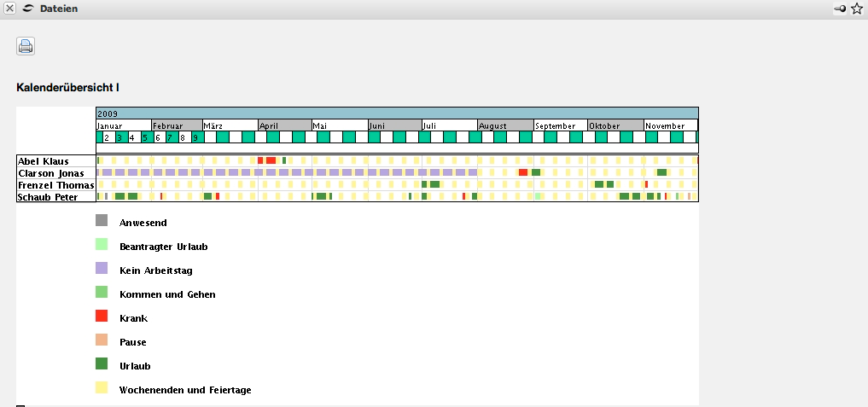Click the gray Anwesend legend swatch

(102, 220)
